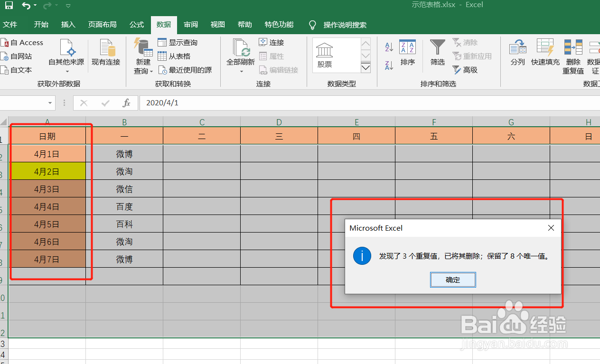Viewport: 600px width, 364px height.
Task: Confirm duplicates removal with 确定 button
Action: (x=452, y=280)
